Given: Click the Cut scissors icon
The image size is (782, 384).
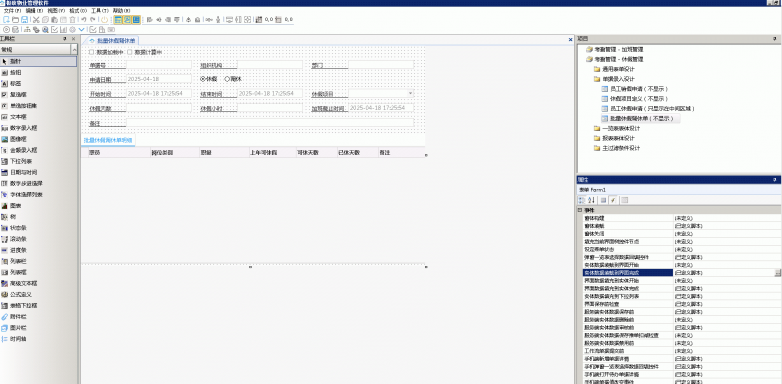Looking at the screenshot, I should (36, 19).
